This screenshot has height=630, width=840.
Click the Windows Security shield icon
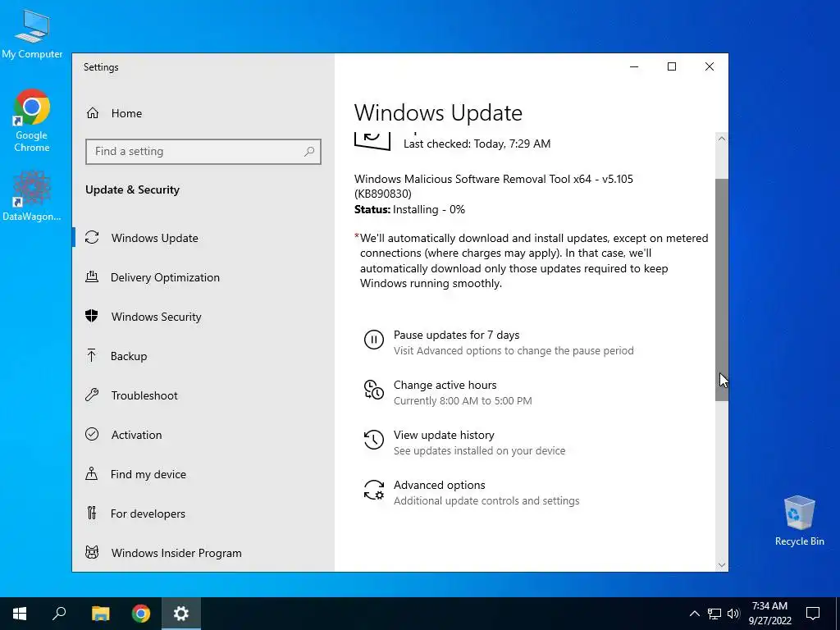tap(92, 316)
